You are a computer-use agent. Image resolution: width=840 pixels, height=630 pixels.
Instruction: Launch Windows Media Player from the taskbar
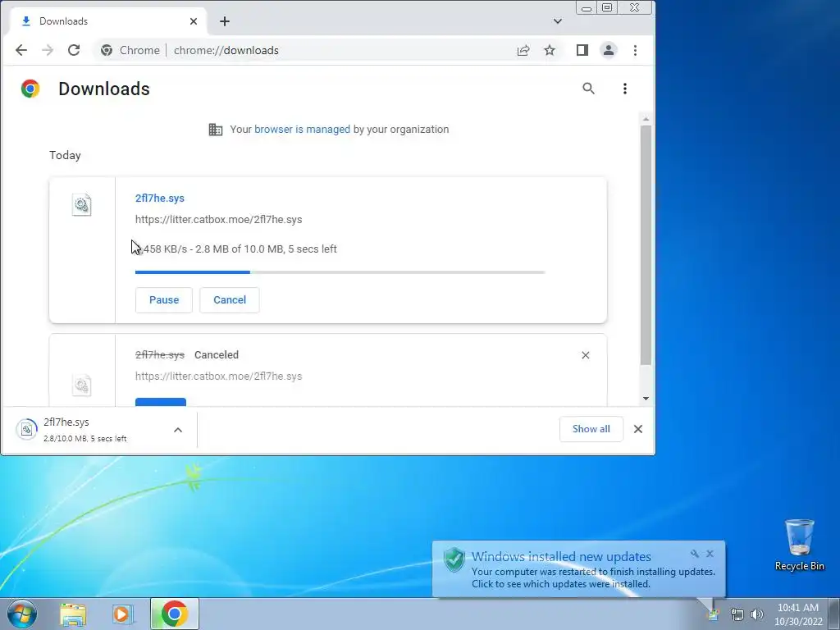coord(122,614)
